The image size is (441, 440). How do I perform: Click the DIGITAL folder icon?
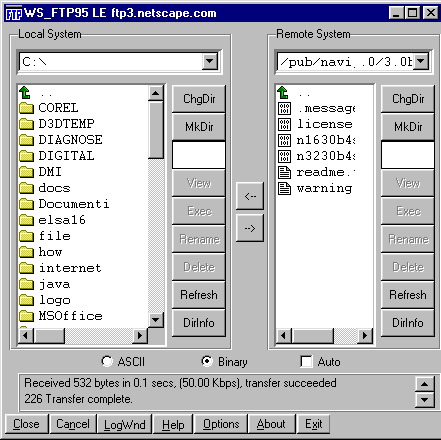coord(26,156)
